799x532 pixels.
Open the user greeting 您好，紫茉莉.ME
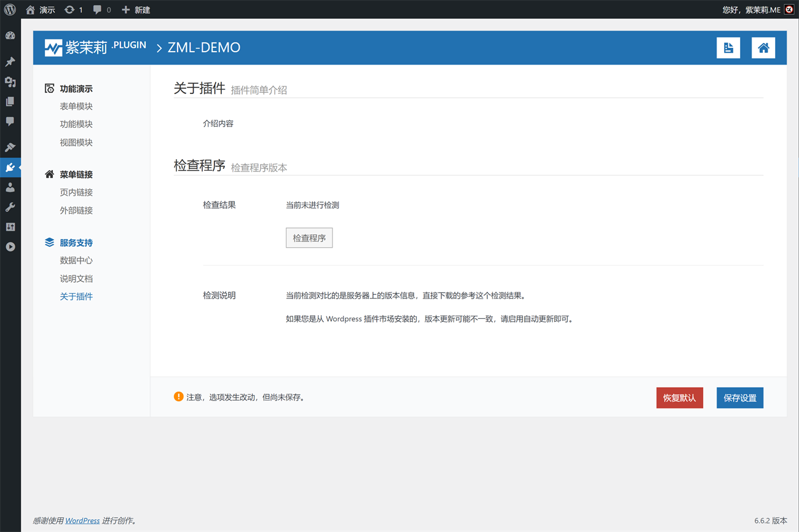(x=751, y=10)
